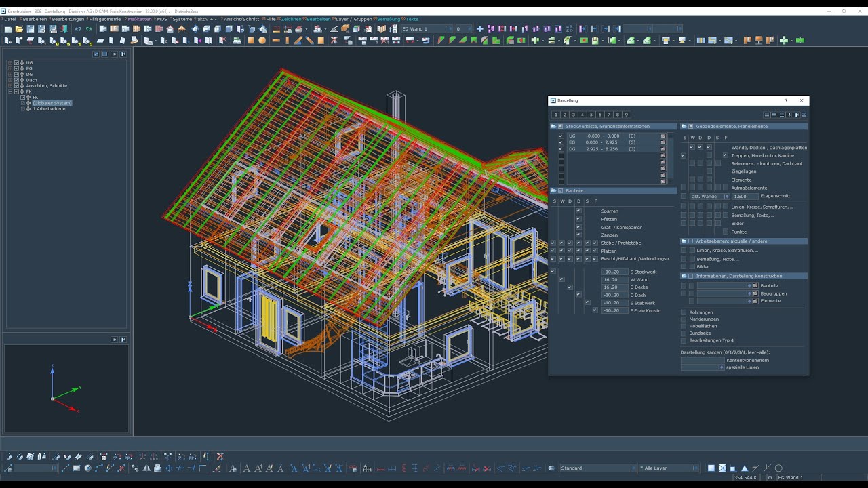The height and width of the screenshot is (488, 868).
Task: Open the Standard dropdown in bottom bar
Action: 597,468
